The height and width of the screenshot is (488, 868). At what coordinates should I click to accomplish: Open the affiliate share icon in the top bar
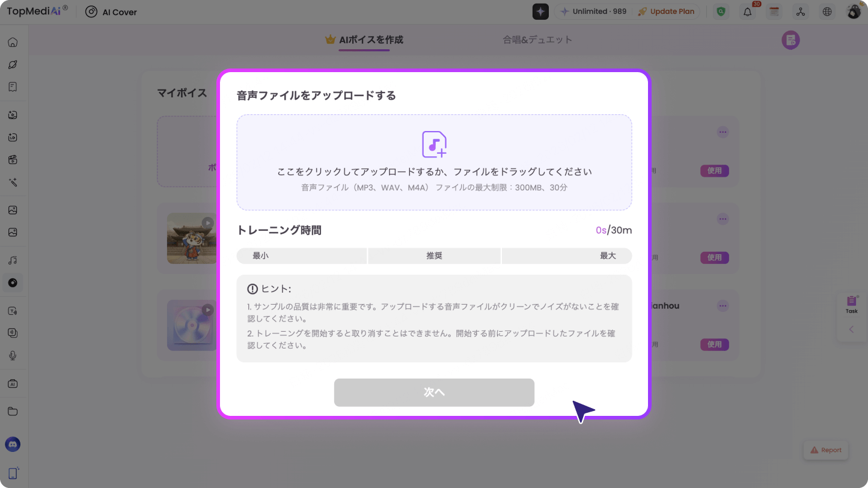coord(800,11)
